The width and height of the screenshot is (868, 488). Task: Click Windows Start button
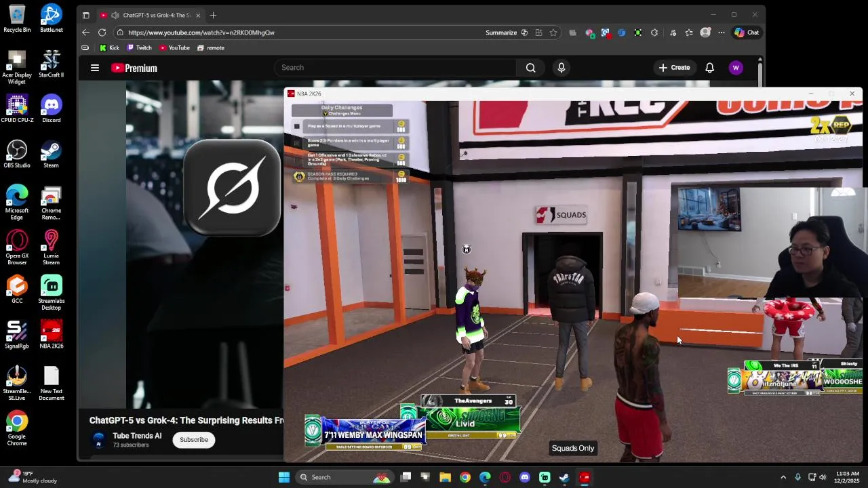pos(284,477)
